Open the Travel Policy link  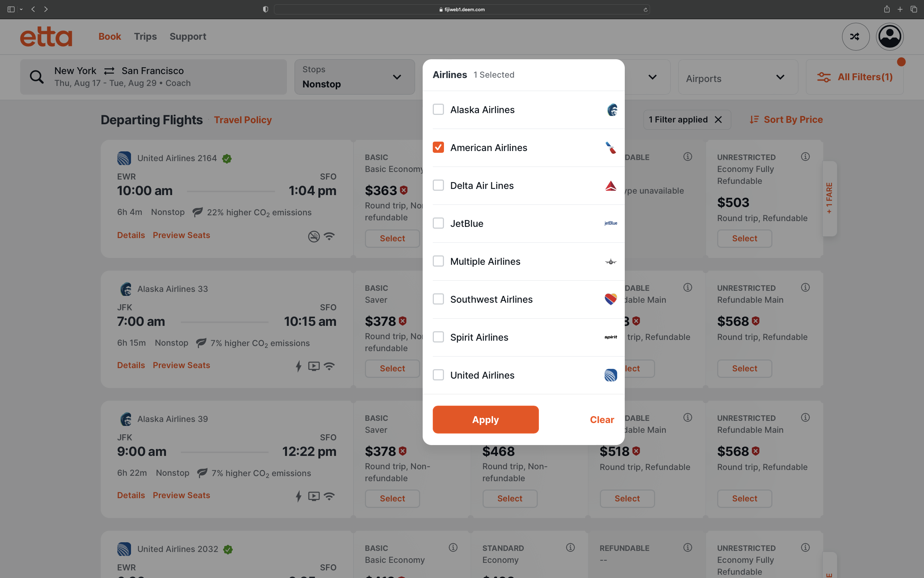(243, 120)
